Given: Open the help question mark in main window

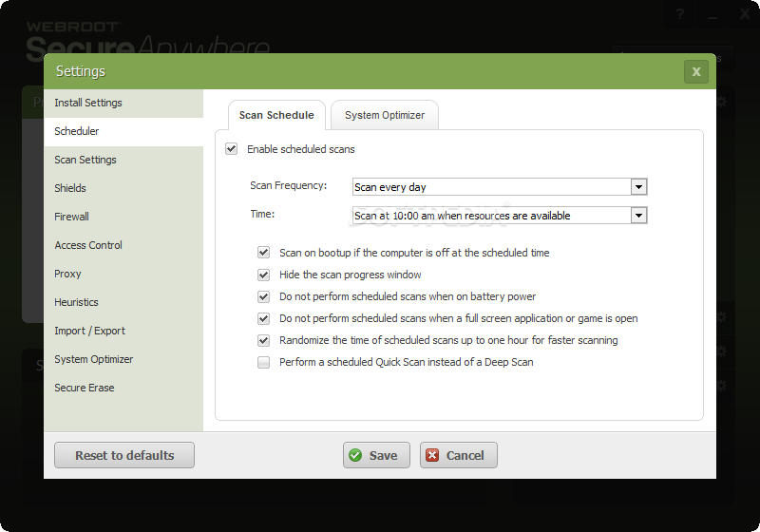Looking at the screenshot, I should tap(680, 14).
